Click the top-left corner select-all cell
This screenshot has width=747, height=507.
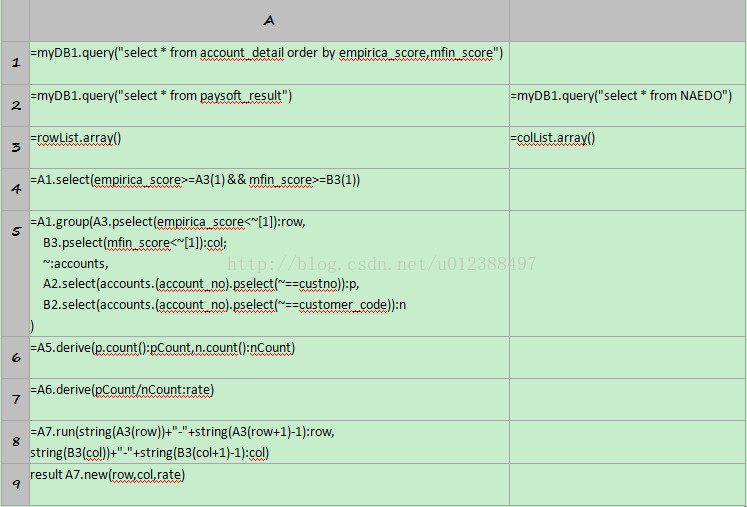point(15,20)
